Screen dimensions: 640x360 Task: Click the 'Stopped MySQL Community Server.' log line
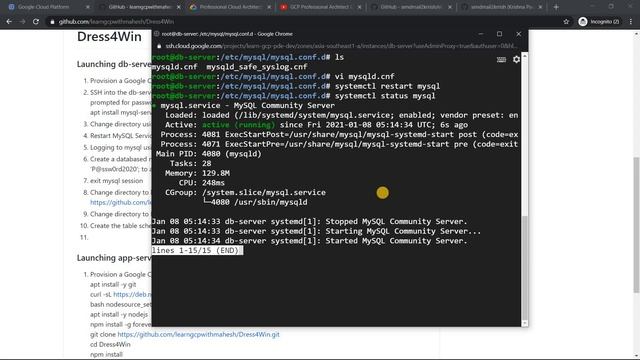(309, 222)
